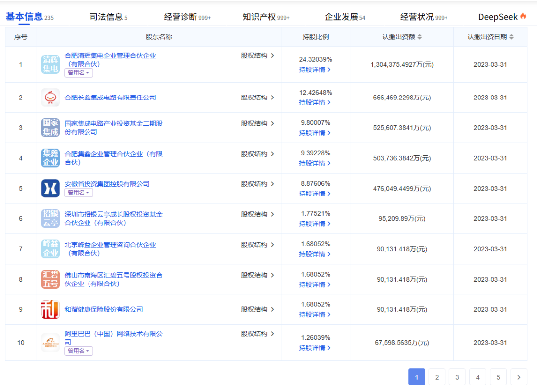Click the 招银云亭 logo icon
The width and height of the screenshot is (537, 392).
click(x=50, y=218)
